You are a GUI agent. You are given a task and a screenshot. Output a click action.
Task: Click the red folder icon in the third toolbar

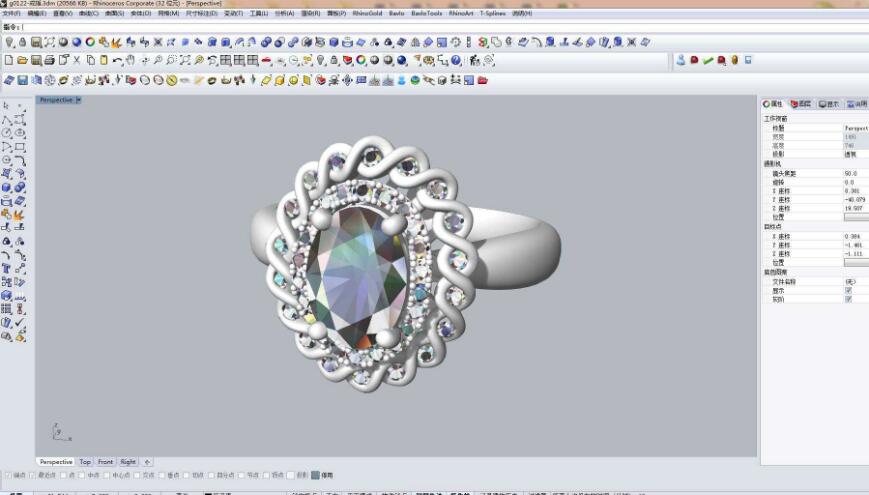(483, 80)
